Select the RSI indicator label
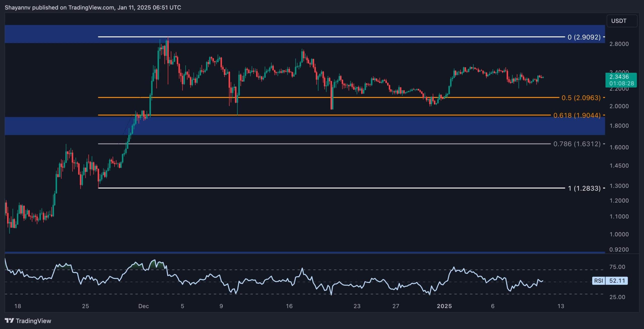Viewport: 644px width, 329px height. 598,280
